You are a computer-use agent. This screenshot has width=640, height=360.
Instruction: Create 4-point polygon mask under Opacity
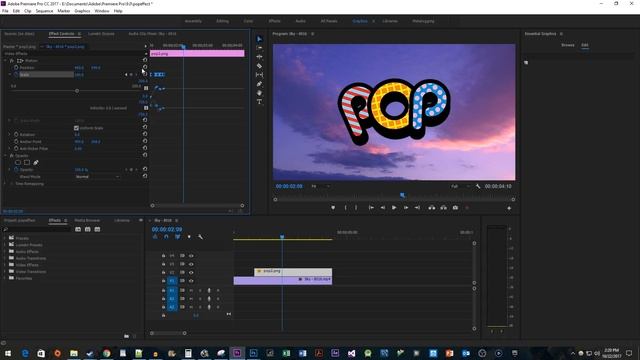click(x=27, y=162)
